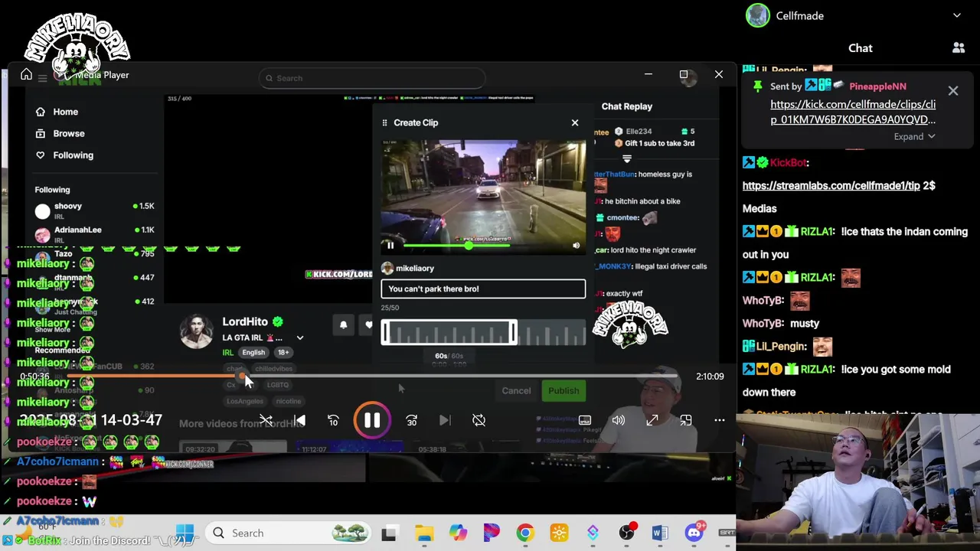Dismiss the pinned message
The width and height of the screenshot is (980, 551).
click(953, 91)
